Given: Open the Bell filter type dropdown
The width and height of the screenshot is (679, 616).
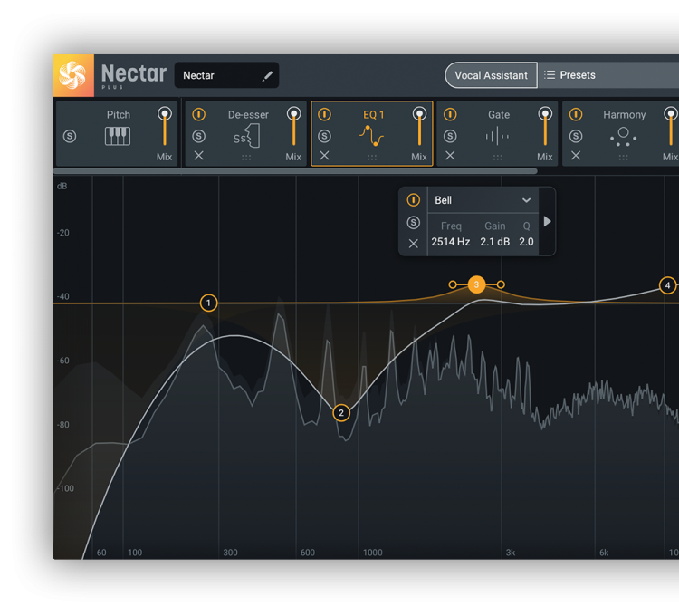Looking at the screenshot, I should pos(483,200).
